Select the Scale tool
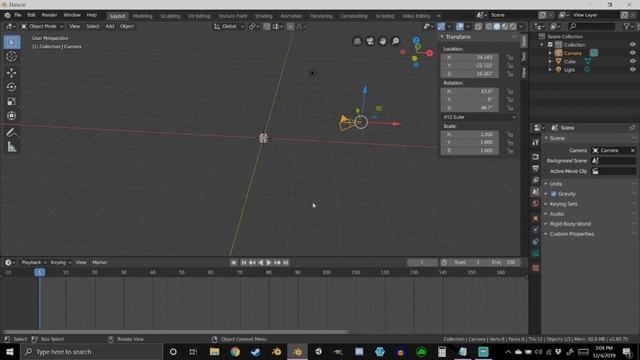 pos(12,101)
